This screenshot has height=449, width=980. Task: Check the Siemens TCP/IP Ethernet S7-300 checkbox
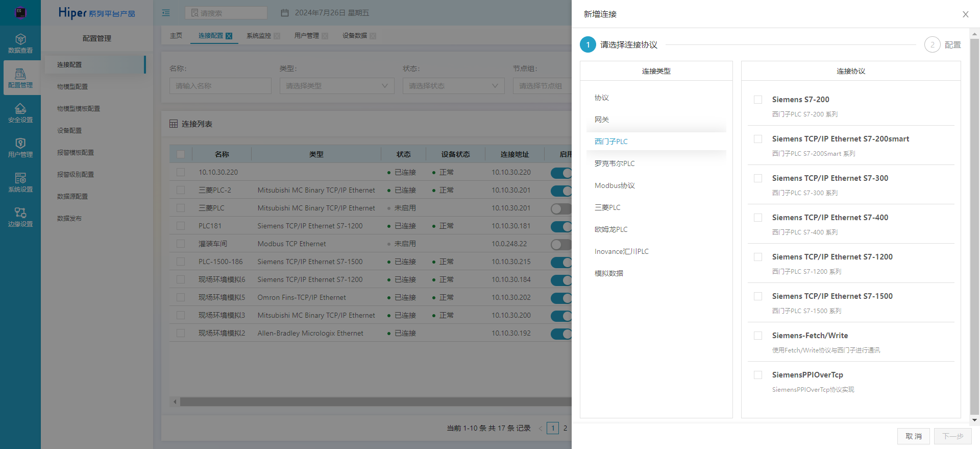758,178
